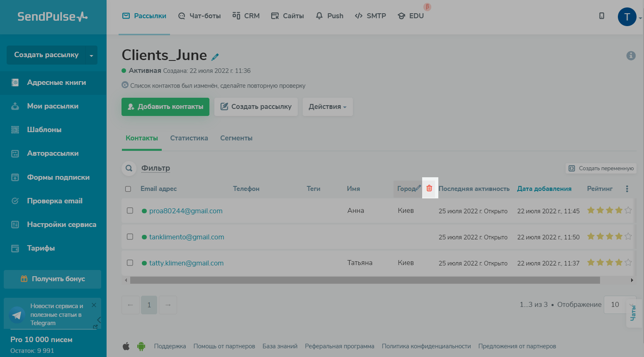644x357 pixels.
Task: Click the table horizontal scrollbar
Action: coord(365,280)
